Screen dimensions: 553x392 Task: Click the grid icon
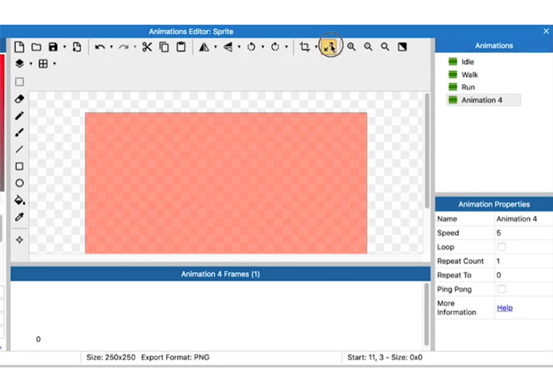point(43,64)
